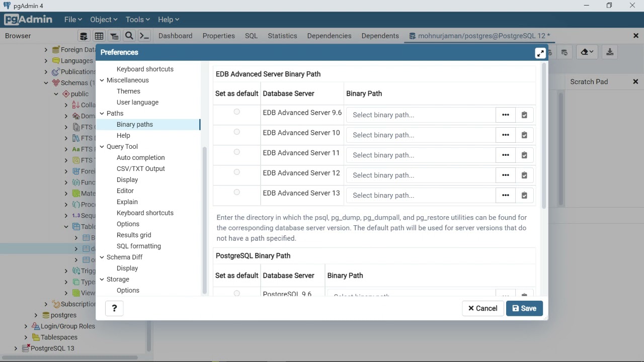Browse binary path for EDB Advanced Server 9.6

tap(506, 115)
